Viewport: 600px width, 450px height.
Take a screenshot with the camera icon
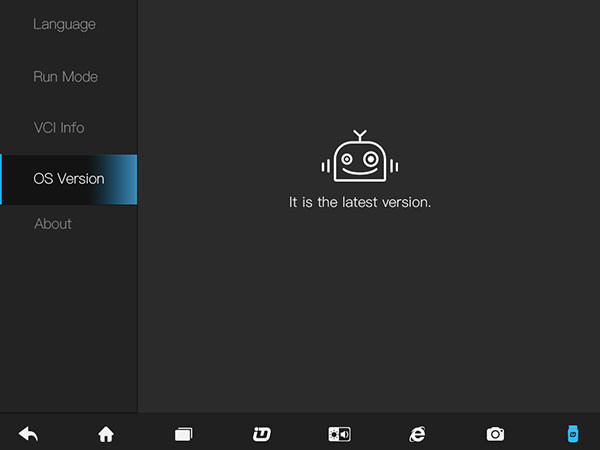pos(495,434)
